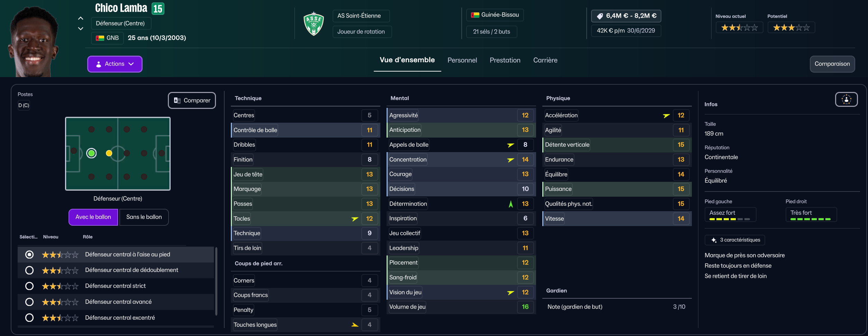Go to previous player with up chevron

pos(81,18)
